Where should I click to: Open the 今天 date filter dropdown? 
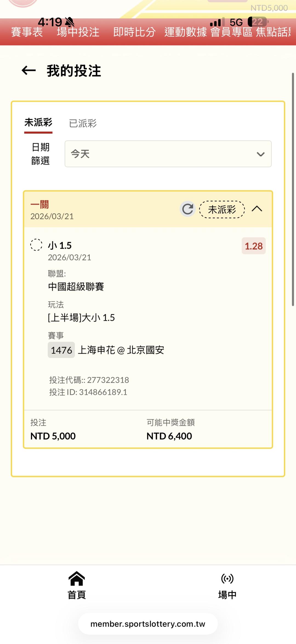[x=168, y=154]
